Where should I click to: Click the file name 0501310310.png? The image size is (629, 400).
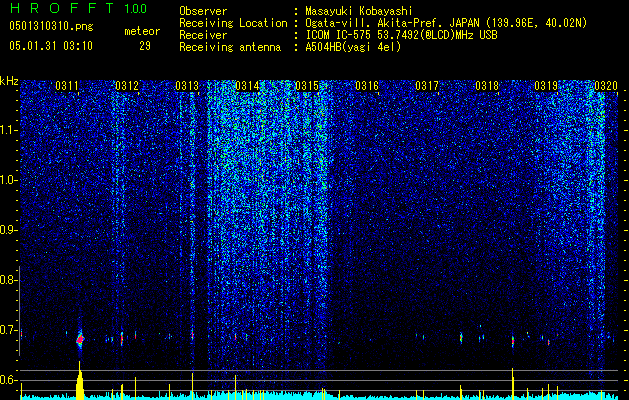coord(51,27)
